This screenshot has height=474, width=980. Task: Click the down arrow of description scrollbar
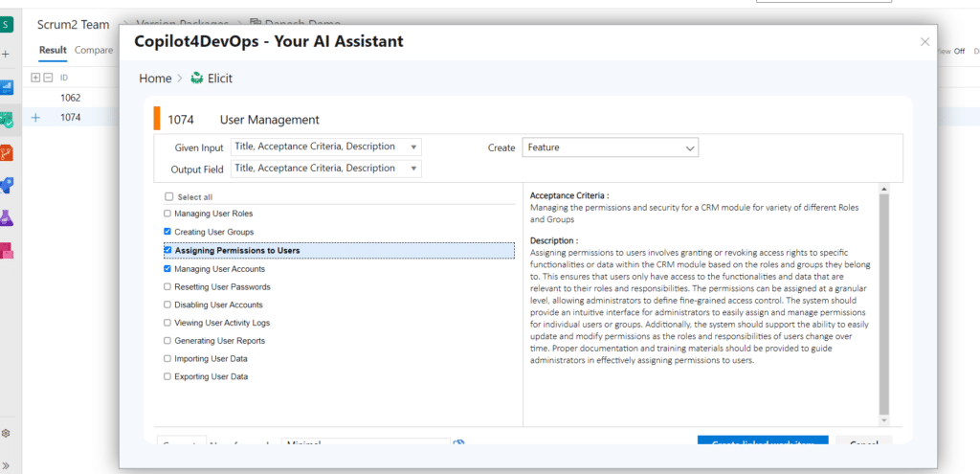[x=883, y=420]
